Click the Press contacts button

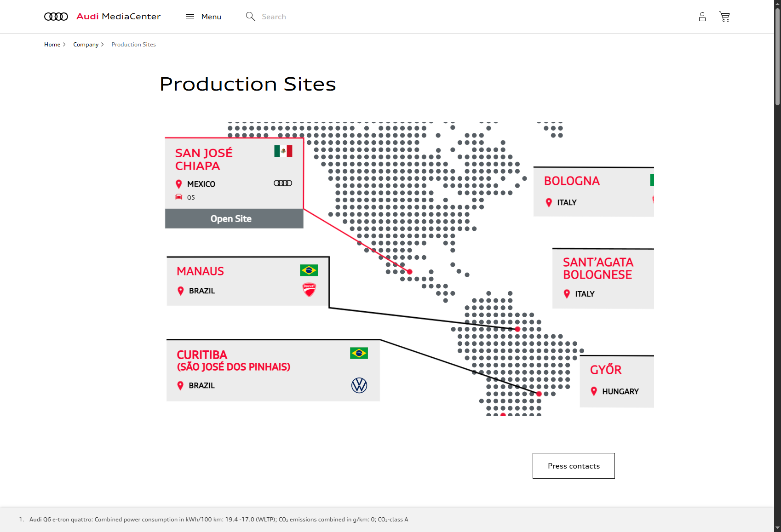(574, 466)
